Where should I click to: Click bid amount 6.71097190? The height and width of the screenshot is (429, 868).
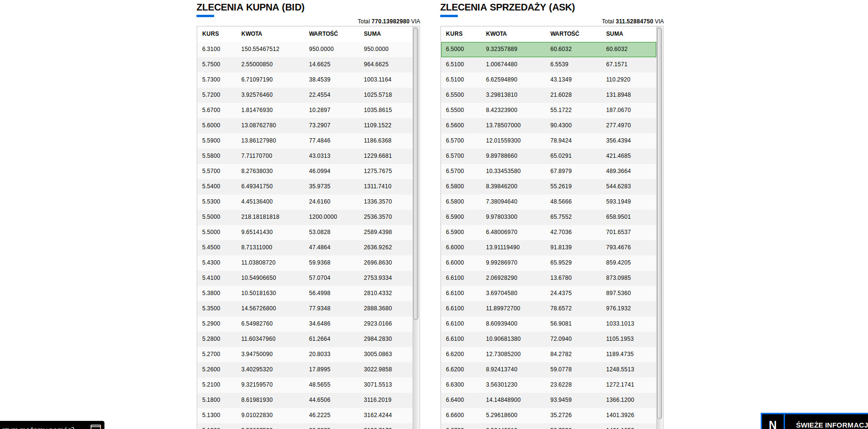point(257,80)
